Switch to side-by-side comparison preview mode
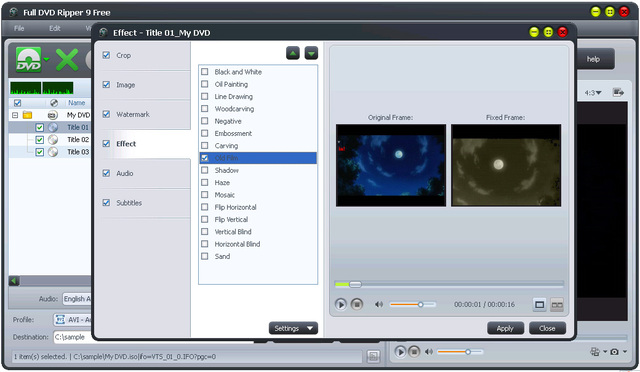Image resolution: width=640 pixels, height=372 pixels. pos(557,305)
